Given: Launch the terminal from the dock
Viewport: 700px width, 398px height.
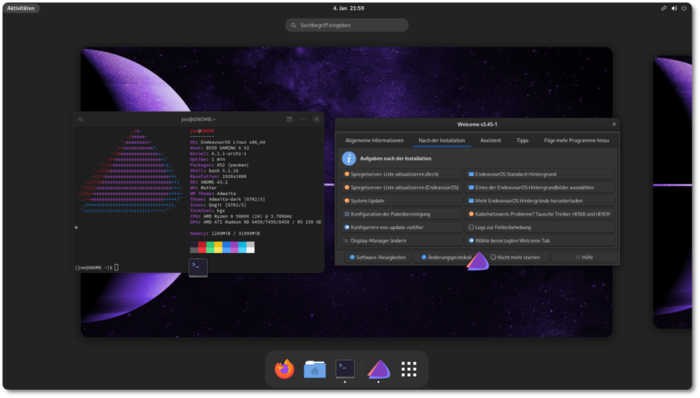Looking at the screenshot, I should pyautogui.click(x=345, y=369).
